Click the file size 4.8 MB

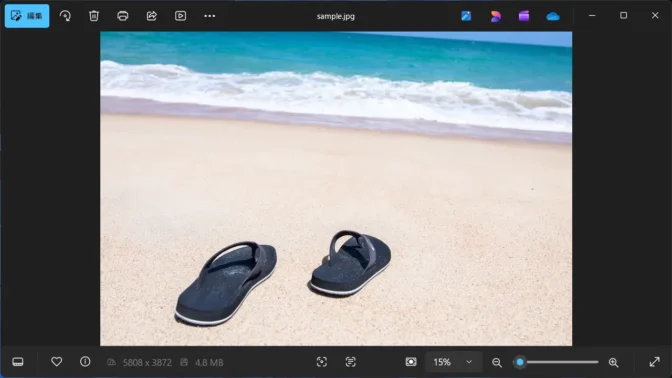point(209,363)
